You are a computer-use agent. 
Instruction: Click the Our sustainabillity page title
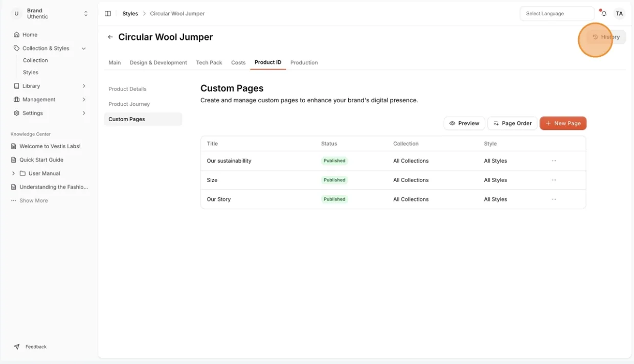pos(229,161)
